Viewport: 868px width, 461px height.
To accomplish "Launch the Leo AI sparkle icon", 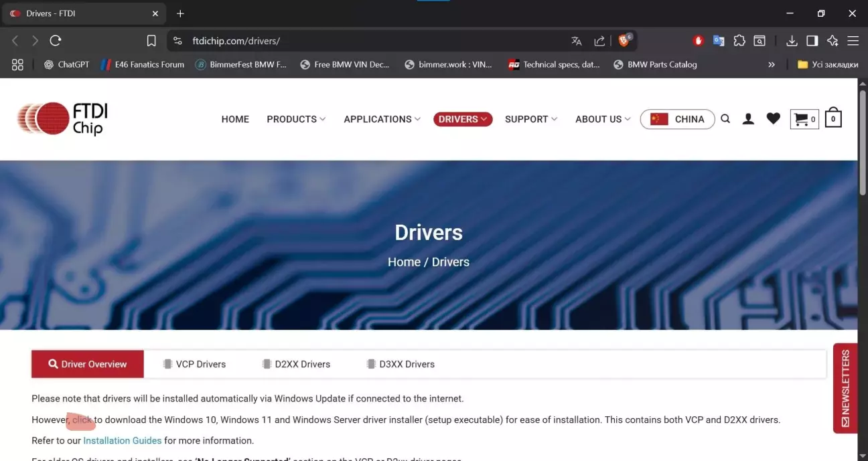I will (833, 41).
